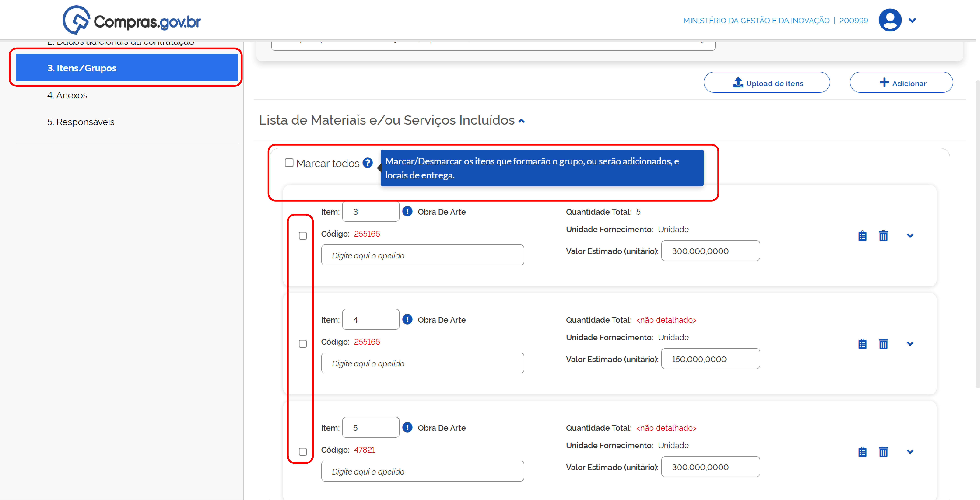980x500 pixels.
Task: Open the clipboard details icon for Item 3
Action: pos(863,236)
